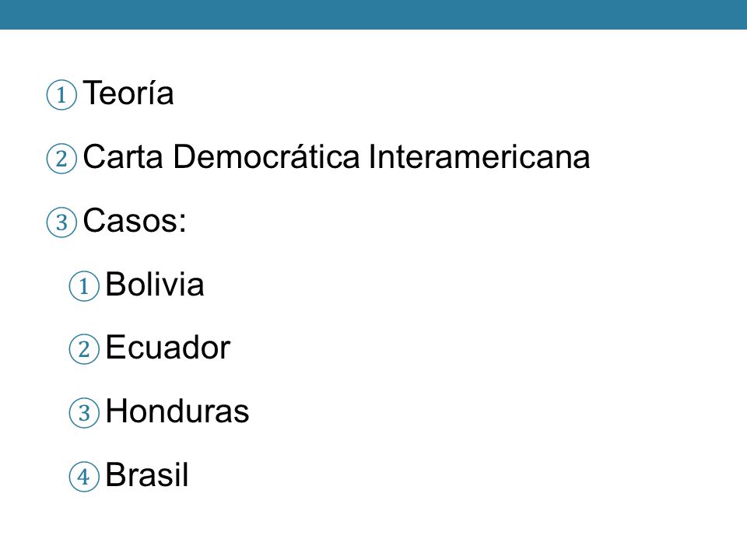
Task: Click the blue header bar
Action: (x=373, y=14)
